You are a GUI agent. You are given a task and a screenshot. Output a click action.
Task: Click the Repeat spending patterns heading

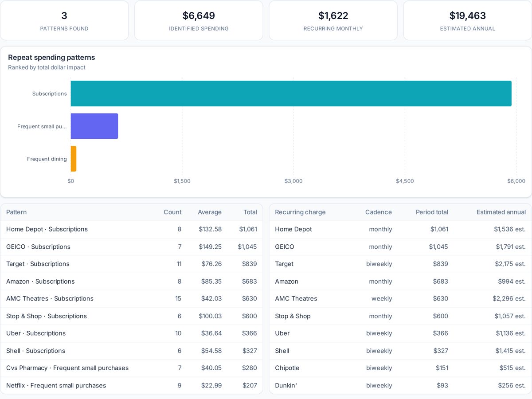click(51, 57)
